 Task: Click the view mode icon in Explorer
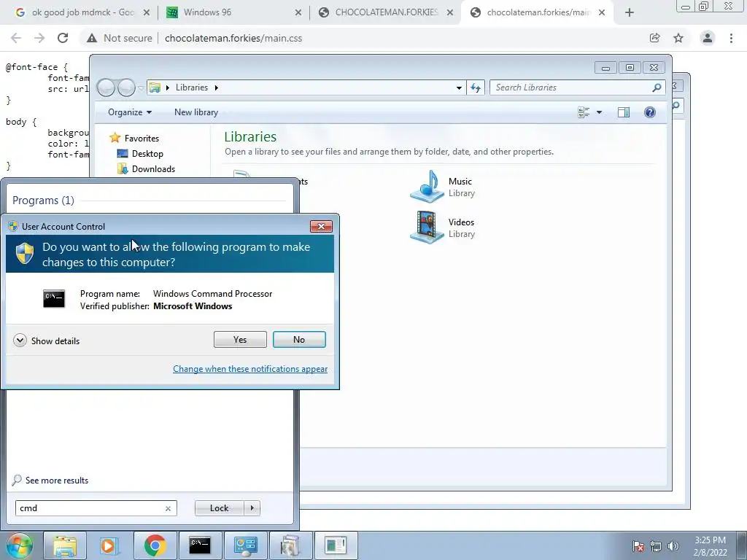coord(584,112)
